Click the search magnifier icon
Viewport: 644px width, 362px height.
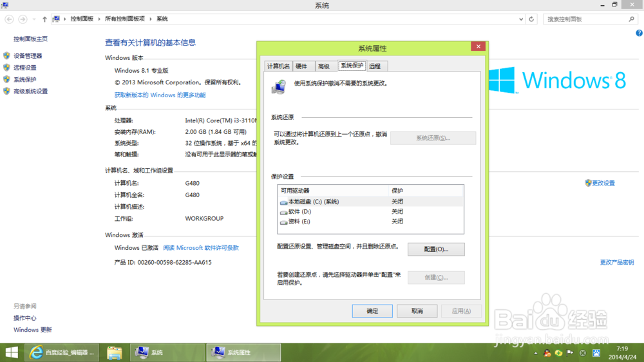point(631,19)
